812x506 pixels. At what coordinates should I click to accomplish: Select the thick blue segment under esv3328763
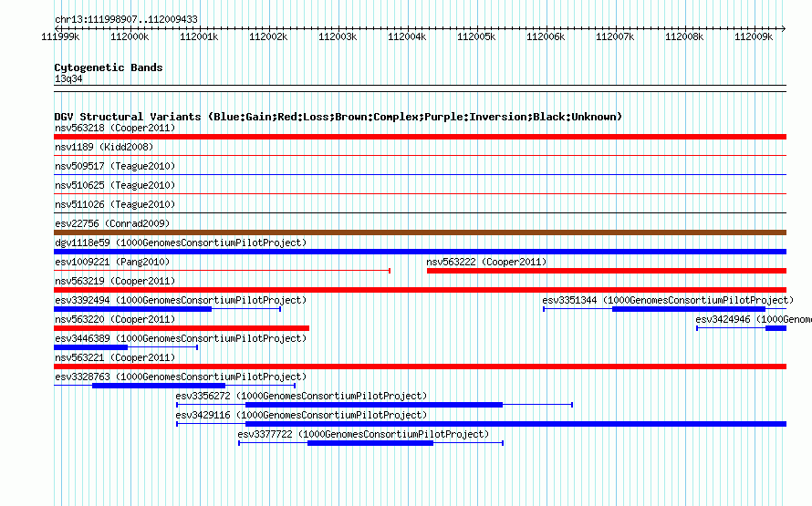159,386
